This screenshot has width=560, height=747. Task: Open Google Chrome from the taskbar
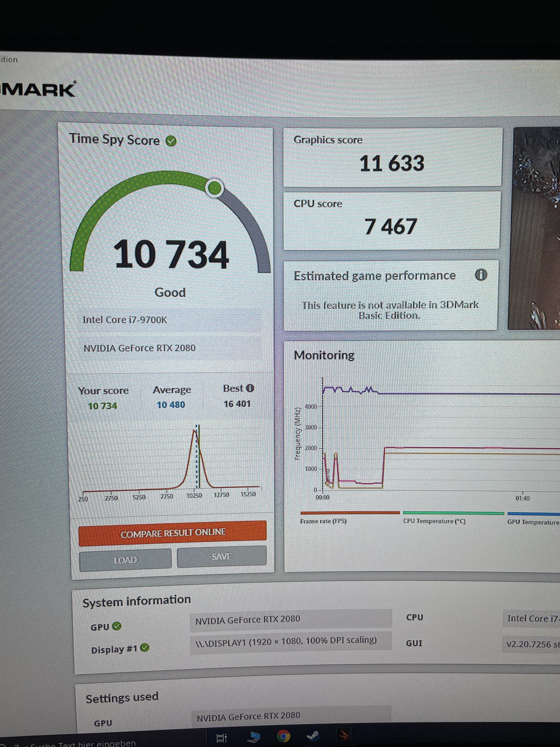pos(283,736)
